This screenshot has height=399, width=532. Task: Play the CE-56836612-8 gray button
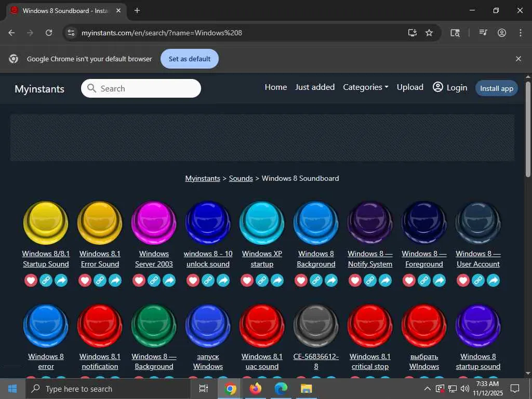click(316, 326)
